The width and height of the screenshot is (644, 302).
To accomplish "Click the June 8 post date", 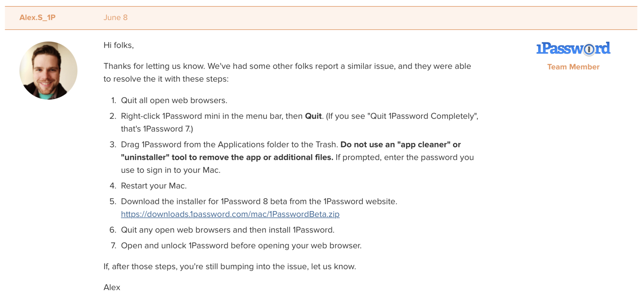I will coord(115,17).
